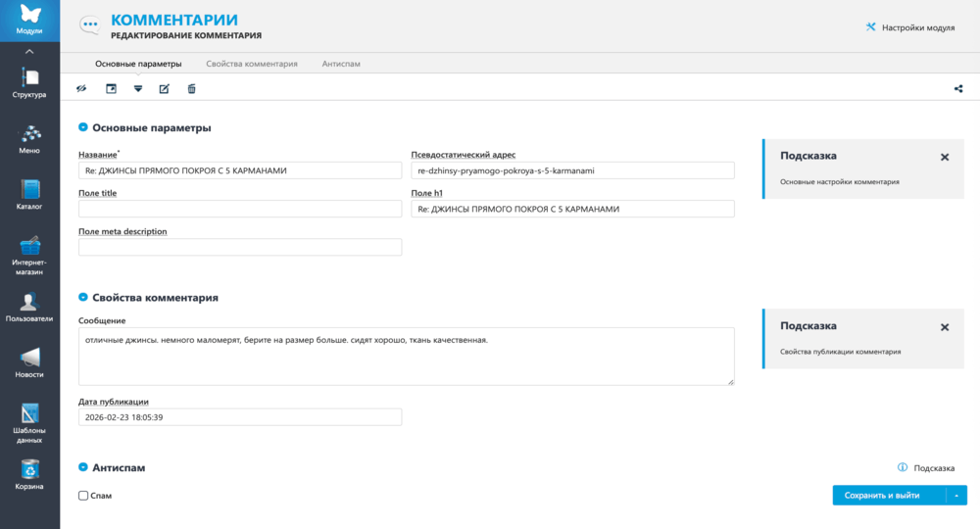Image resolution: width=980 pixels, height=529 pixels.
Task: Switch to Антиспам tab
Action: pyautogui.click(x=341, y=64)
